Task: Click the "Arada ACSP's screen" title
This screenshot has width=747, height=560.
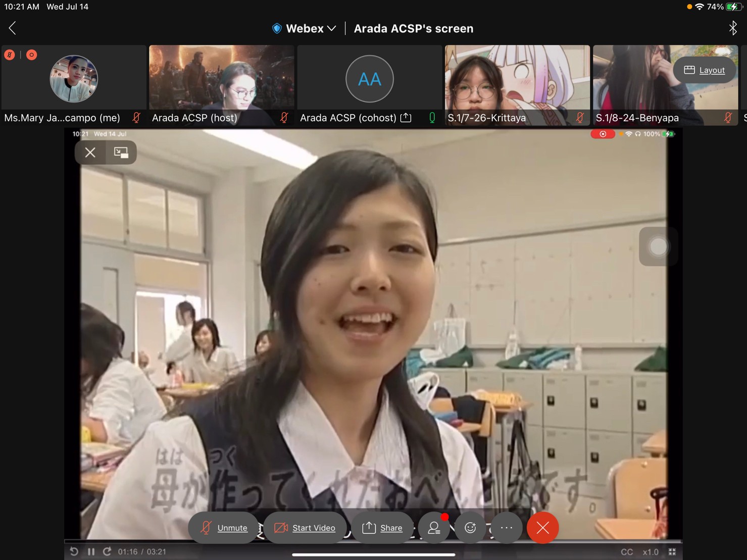Action: pyautogui.click(x=414, y=28)
